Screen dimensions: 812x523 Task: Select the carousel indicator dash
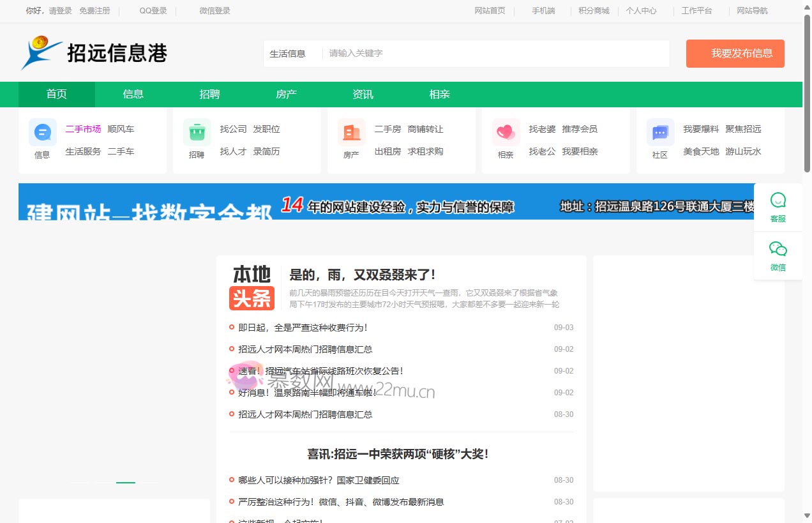[126, 483]
